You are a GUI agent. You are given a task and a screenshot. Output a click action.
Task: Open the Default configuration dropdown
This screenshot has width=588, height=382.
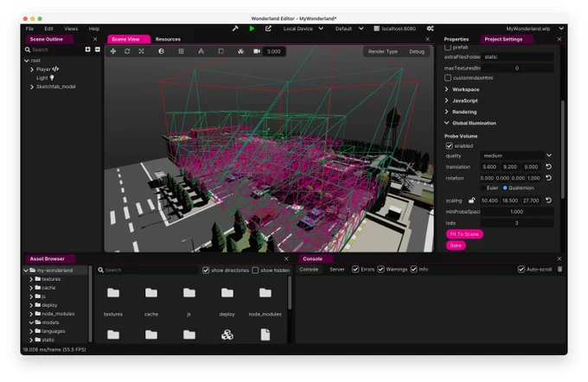tap(349, 29)
